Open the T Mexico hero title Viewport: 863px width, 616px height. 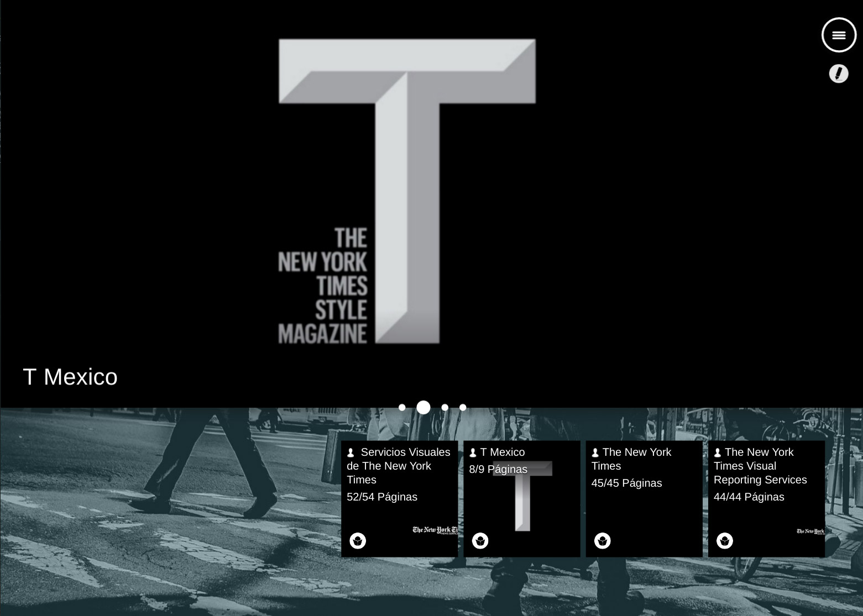(x=70, y=377)
